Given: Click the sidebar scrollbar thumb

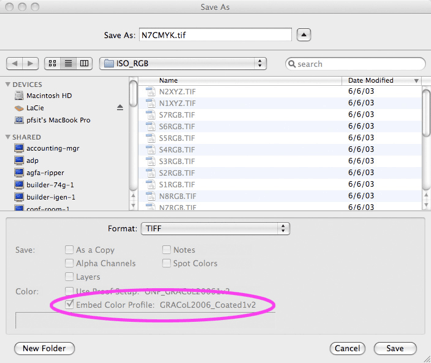Looking at the screenshot, I should tap(133, 93).
